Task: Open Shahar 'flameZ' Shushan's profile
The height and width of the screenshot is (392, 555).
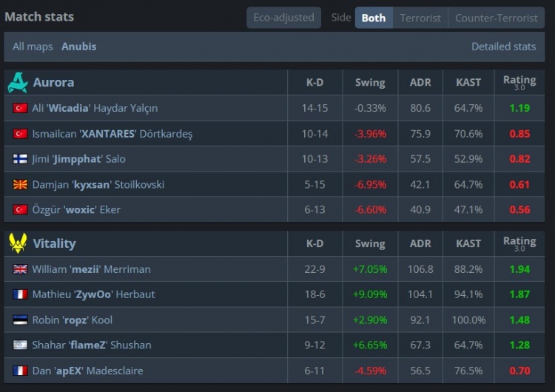Action: [x=92, y=345]
